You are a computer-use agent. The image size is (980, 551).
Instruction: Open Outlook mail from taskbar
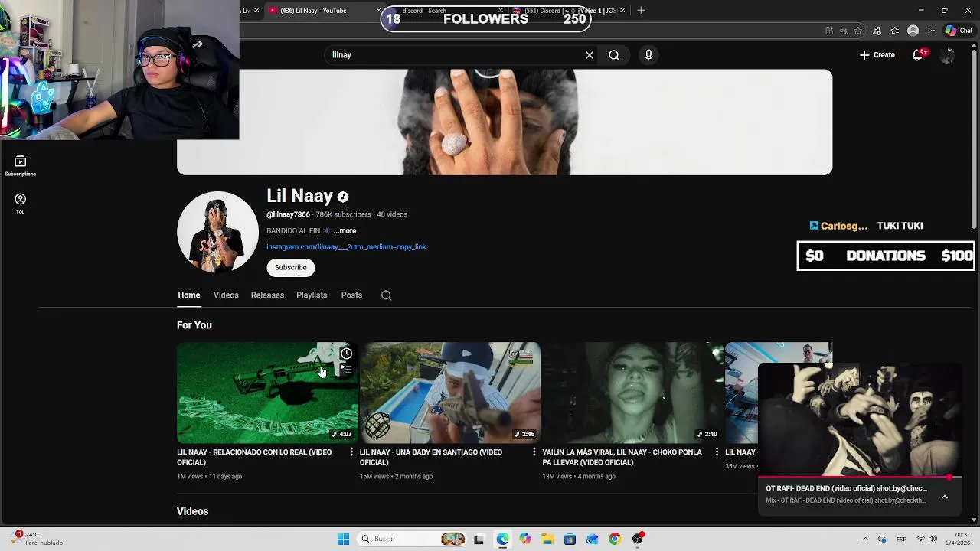592,539
